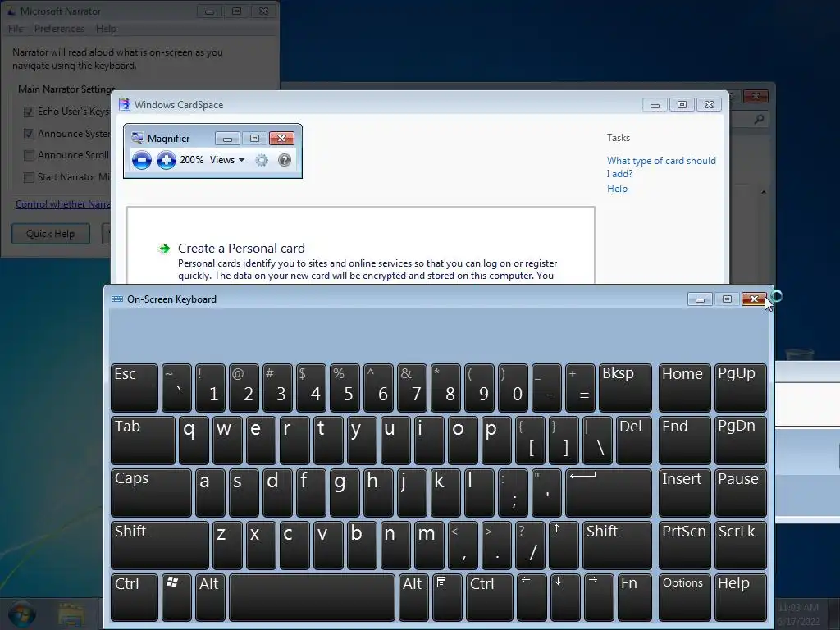This screenshot has height=630, width=840.
Task: Click the Del key
Action: 634,440
